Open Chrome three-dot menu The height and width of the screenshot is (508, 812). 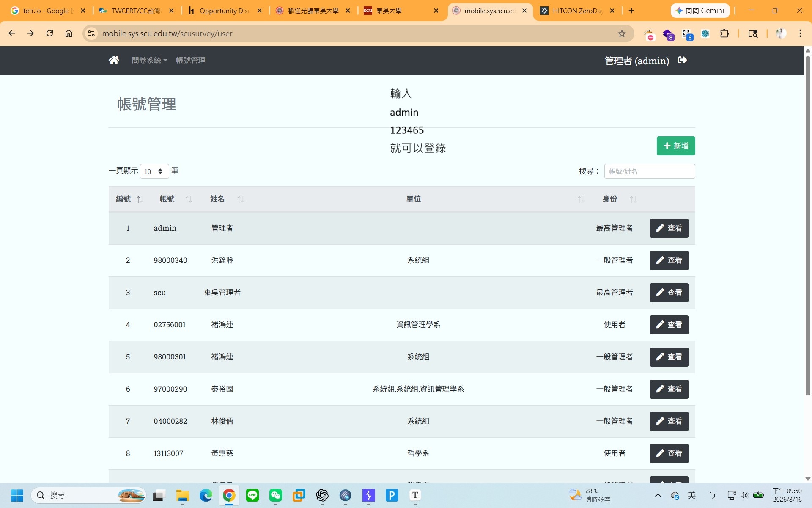point(800,33)
